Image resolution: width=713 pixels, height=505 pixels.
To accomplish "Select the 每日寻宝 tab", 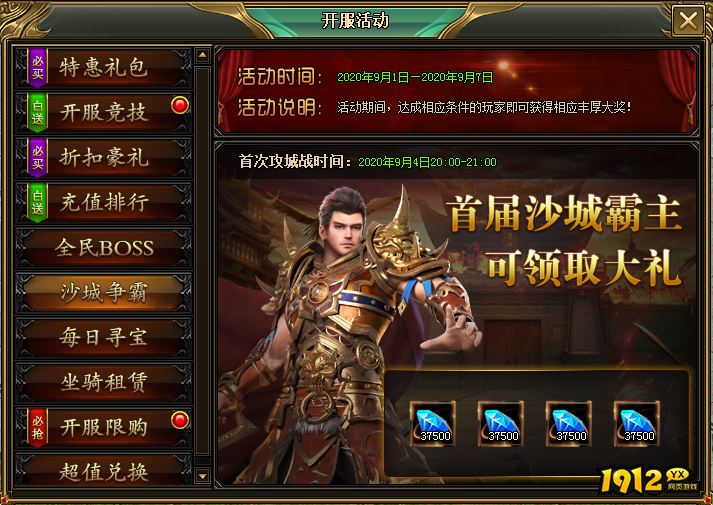I will (104, 337).
